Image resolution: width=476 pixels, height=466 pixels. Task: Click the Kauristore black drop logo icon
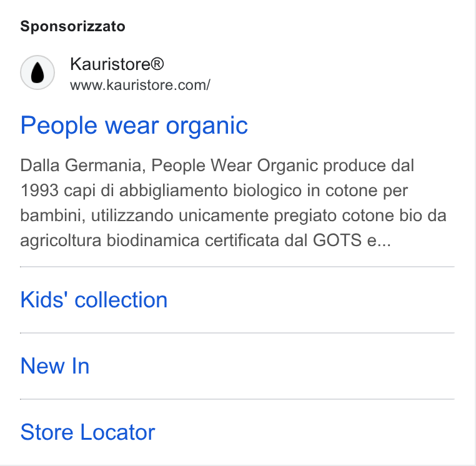click(37, 72)
